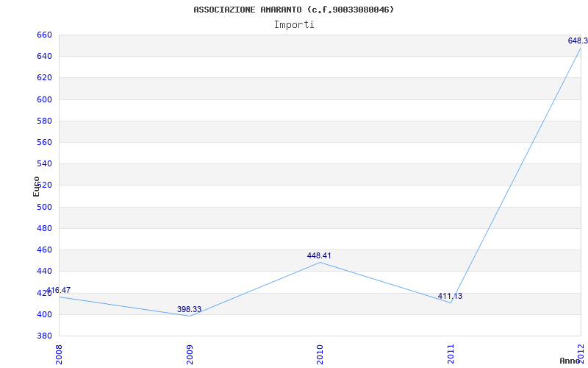Select the 416.47 data label
Image resolution: width=588 pixels, height=368 pixels.
click(58, 290)
